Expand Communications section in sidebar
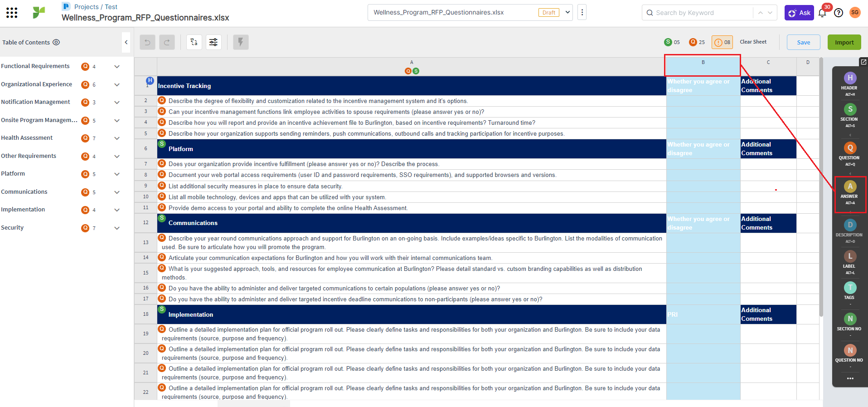Viewport: 868px width, 407px height. click(x=117, y=192)
